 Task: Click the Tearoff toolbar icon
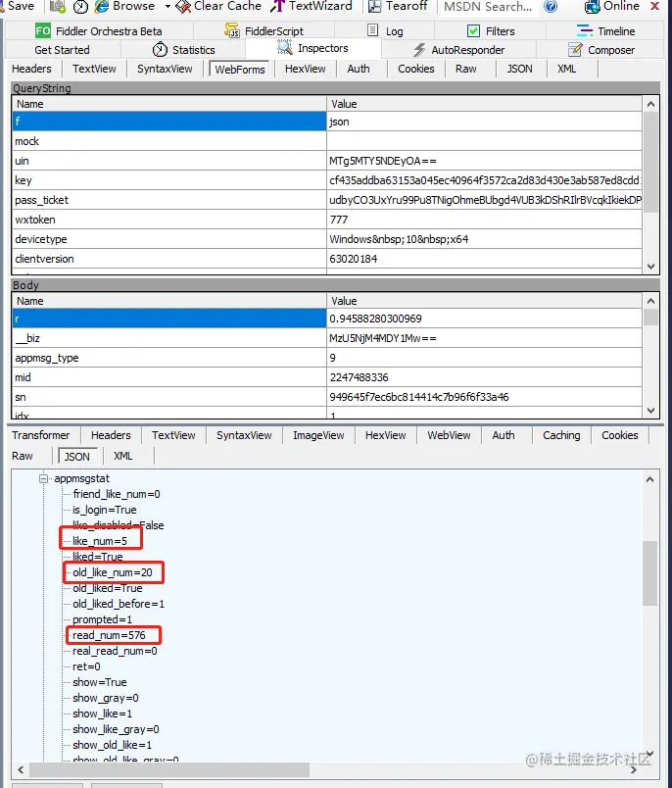click(374, 7)
